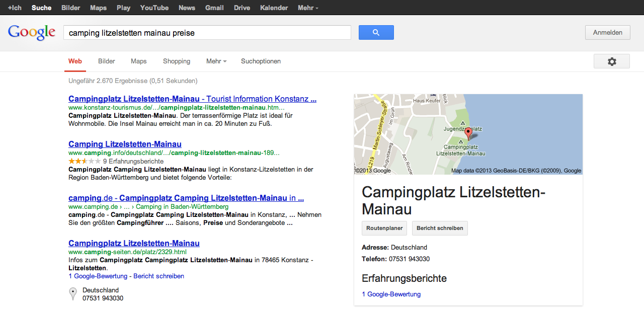Open Maps tab below search box
Image resolution: width=644 pixels, height=309 pixels.
tap(138, 61)
